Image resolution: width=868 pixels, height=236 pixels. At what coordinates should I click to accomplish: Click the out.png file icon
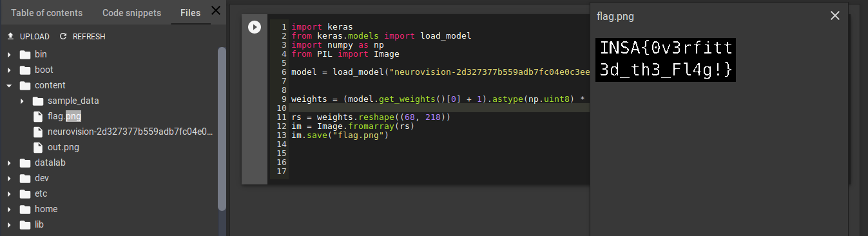38,148
